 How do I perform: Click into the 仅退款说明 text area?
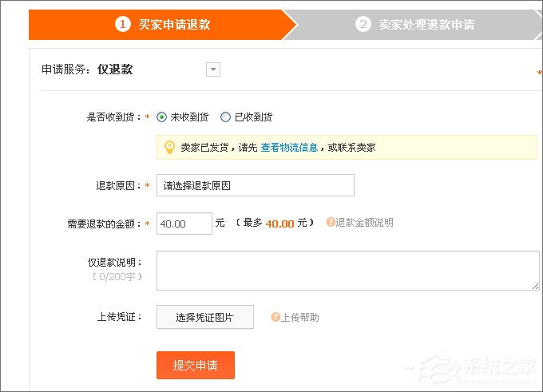(347, 270)
